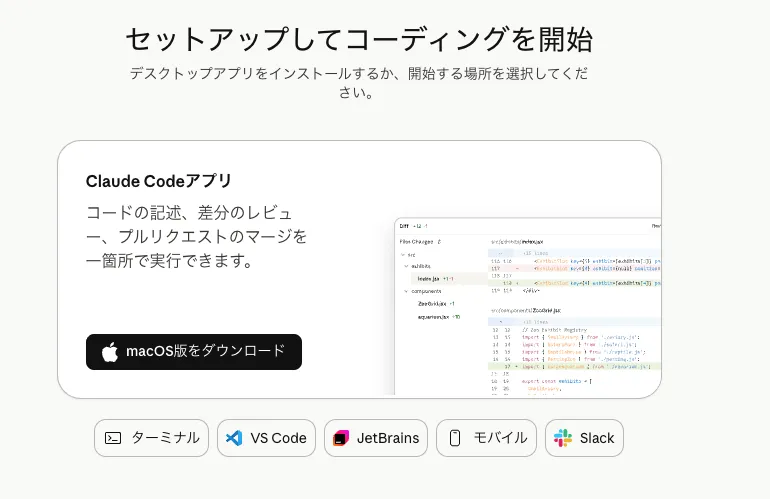Image resolution: width=770 pixels, height=499 pixels.
Task: Open the JetBrains setup option
Action: pyautogui.click(x=376, y=438)
